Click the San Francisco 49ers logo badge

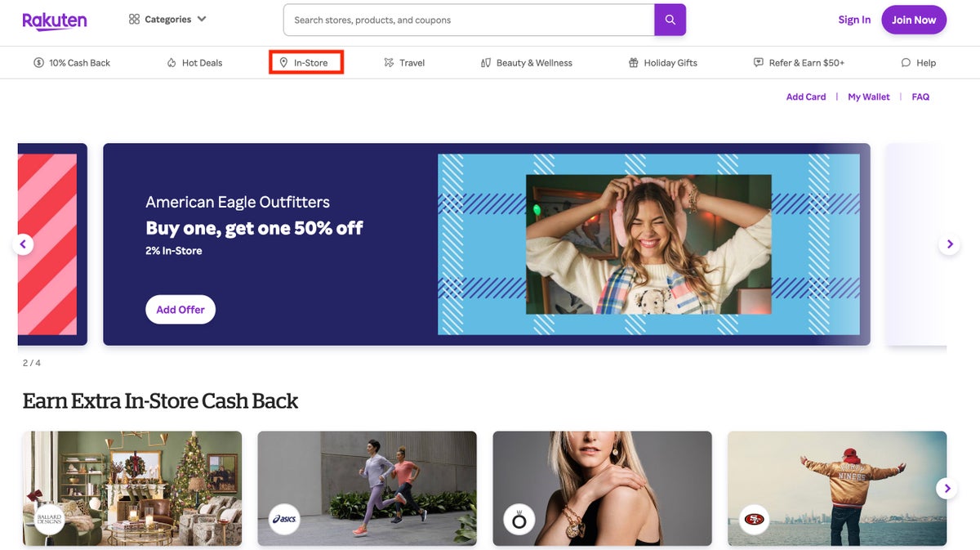(x=755, y=519)
